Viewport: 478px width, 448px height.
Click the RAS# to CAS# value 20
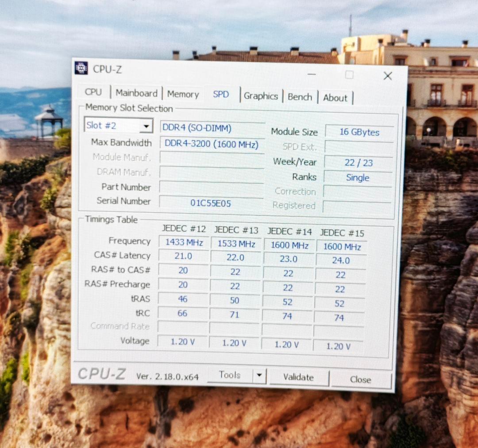click(x=183, y=270)
